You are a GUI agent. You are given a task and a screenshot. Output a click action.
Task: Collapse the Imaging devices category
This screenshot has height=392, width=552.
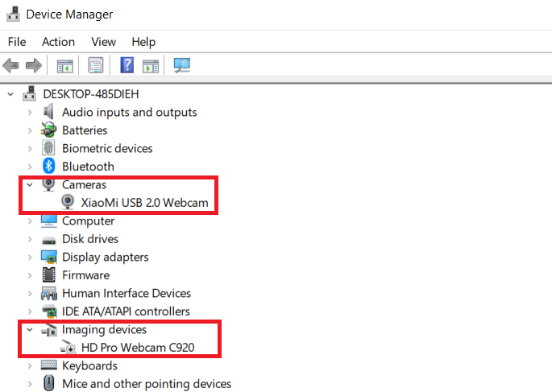point(30,330)
